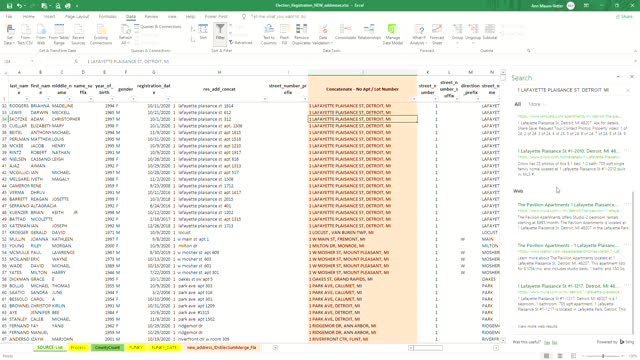Click Text to Columns
This screenshot has width=640, height=360.
[269, 34]
